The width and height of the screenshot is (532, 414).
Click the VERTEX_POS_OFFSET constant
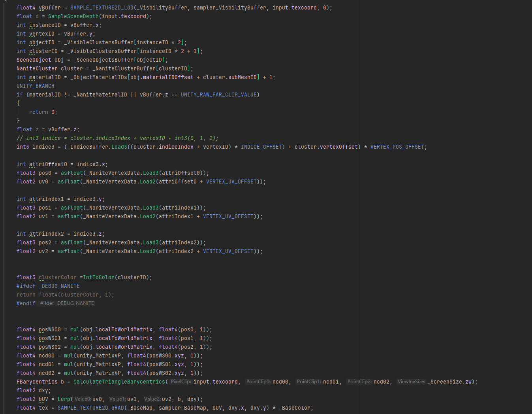click(x=397, y=147)
